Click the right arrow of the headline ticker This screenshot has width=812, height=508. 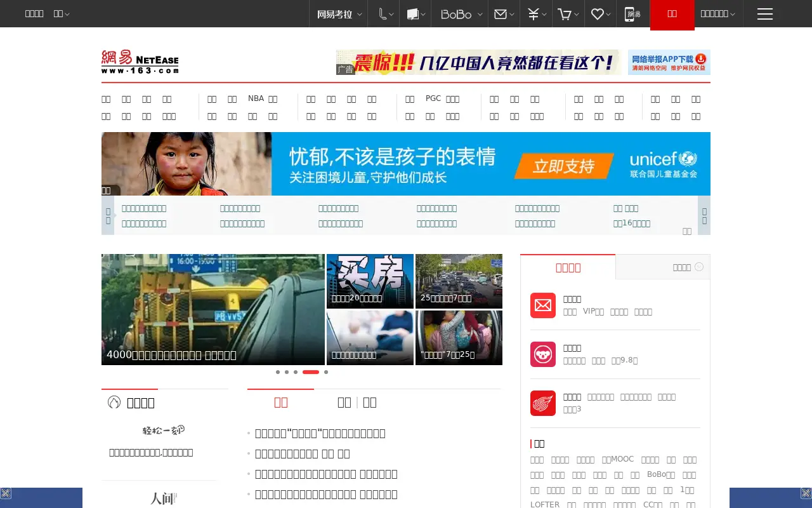pyautogui.click(x=704, y=215)
